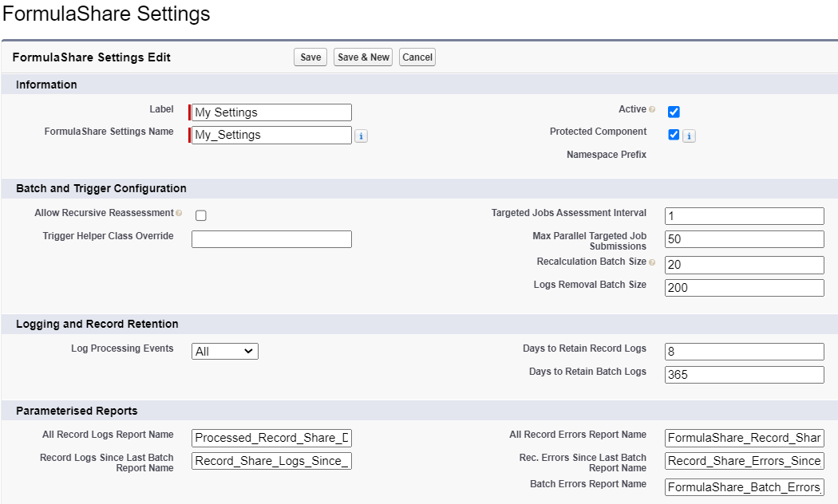Click the Save & New button

(362, 57)
